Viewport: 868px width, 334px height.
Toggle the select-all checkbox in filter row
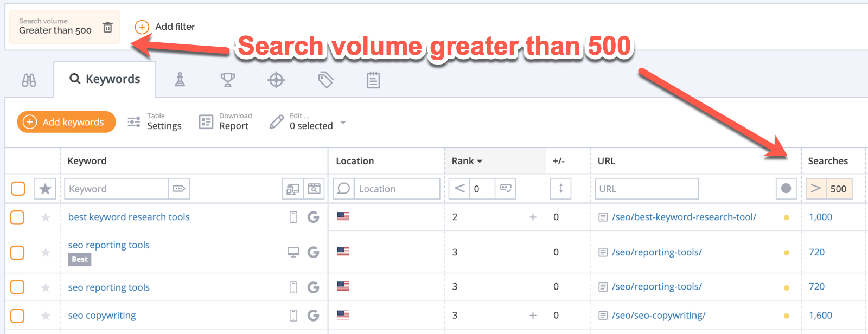pyautogui.click(x=18, y=189)
